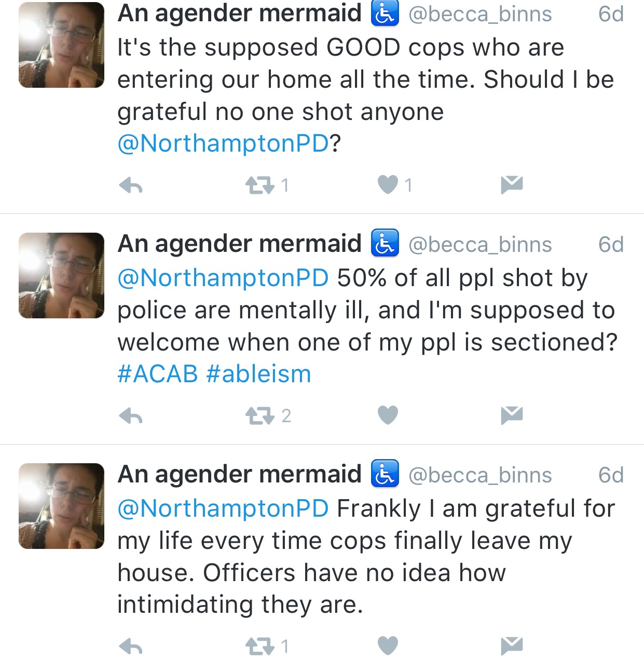Open @becca_binns handle on last tweet
Viewport: 644px width, 672px height.
tap(480, 475)
